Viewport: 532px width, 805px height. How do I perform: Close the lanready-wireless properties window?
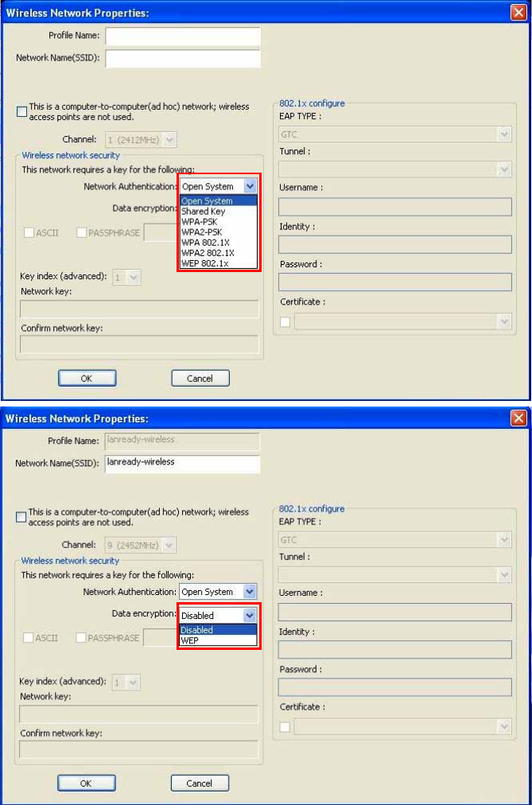coord(518,418)
